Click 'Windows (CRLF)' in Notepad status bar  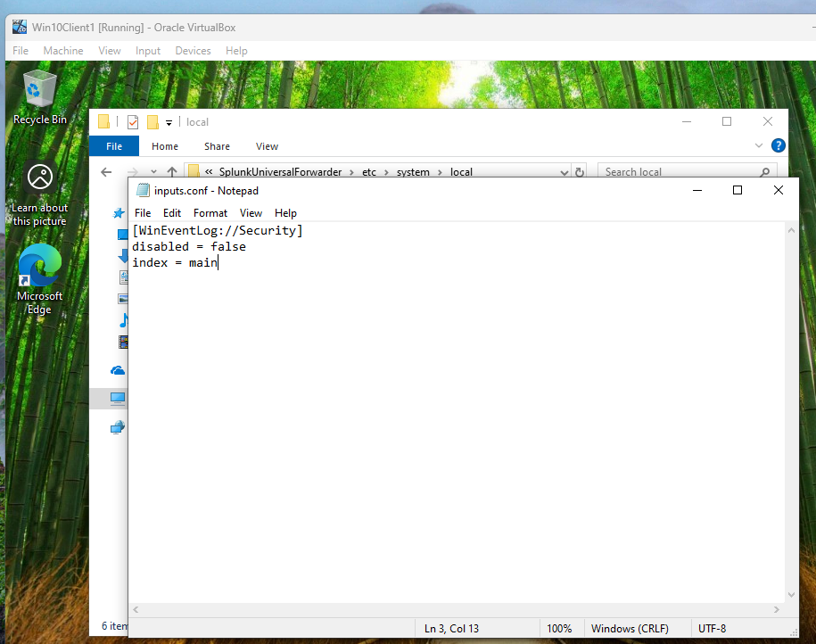coord(630,629)
